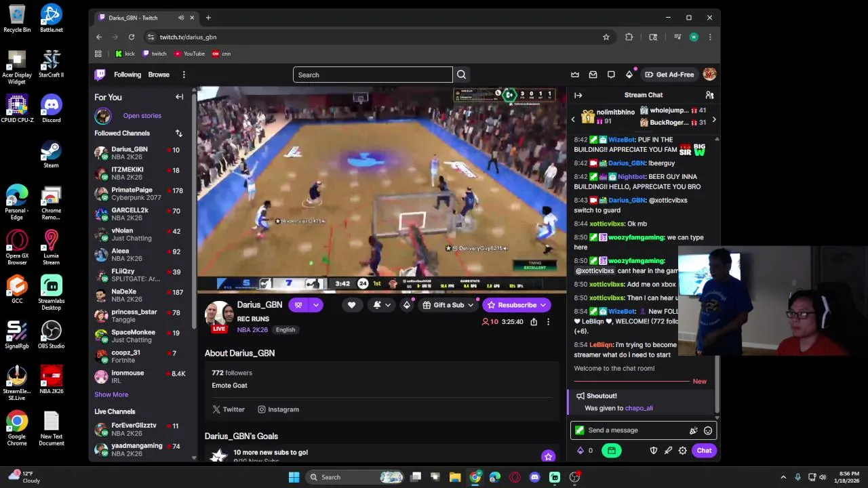868x488 pixels.
Task: Open the whispers speech bubble icon
Action: coord(611,75)
